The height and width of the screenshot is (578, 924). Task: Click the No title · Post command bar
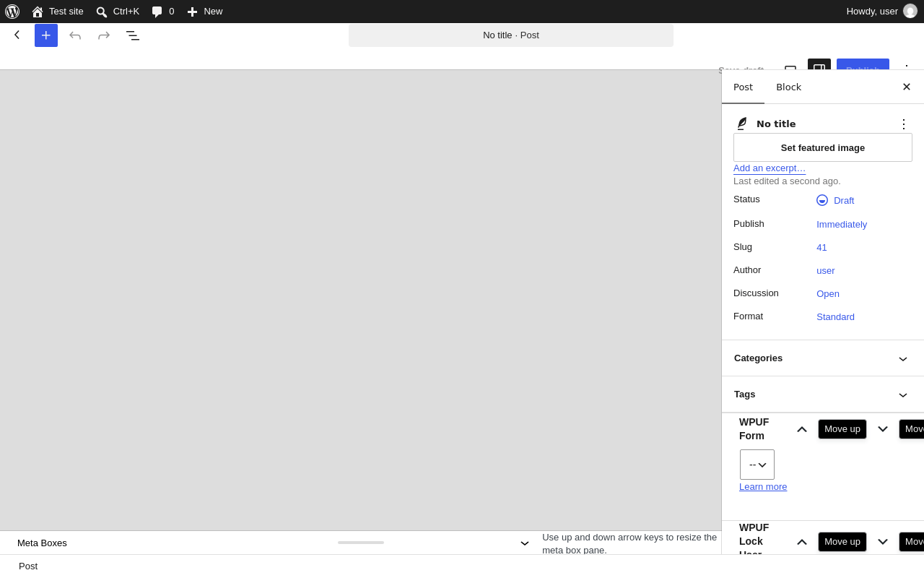[x=511, y=35]
